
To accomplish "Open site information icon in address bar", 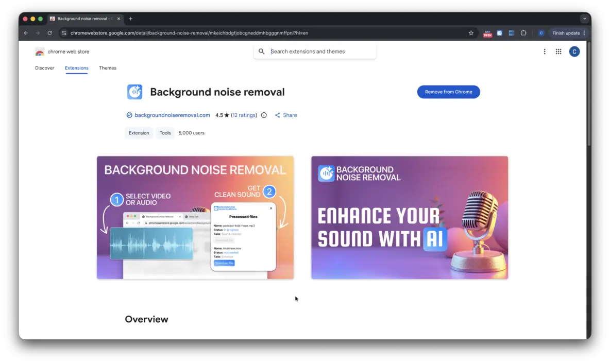I will point(64,33).
